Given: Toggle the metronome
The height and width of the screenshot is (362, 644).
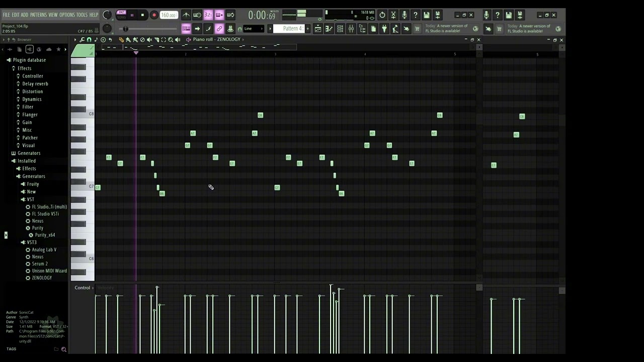Looking at the screenshot, I should coord(186,15).
